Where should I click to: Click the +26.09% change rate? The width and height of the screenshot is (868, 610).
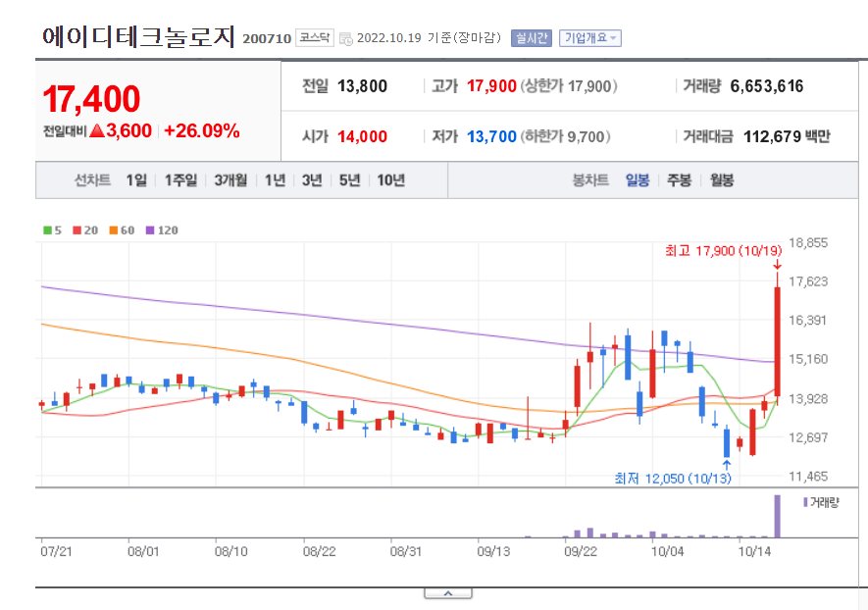click(x=202, y=130)
